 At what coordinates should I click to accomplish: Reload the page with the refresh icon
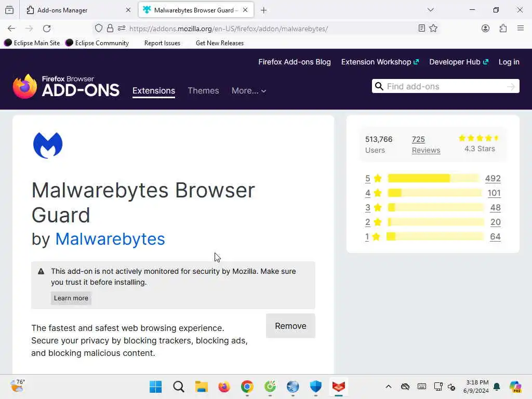click(47, 29)
